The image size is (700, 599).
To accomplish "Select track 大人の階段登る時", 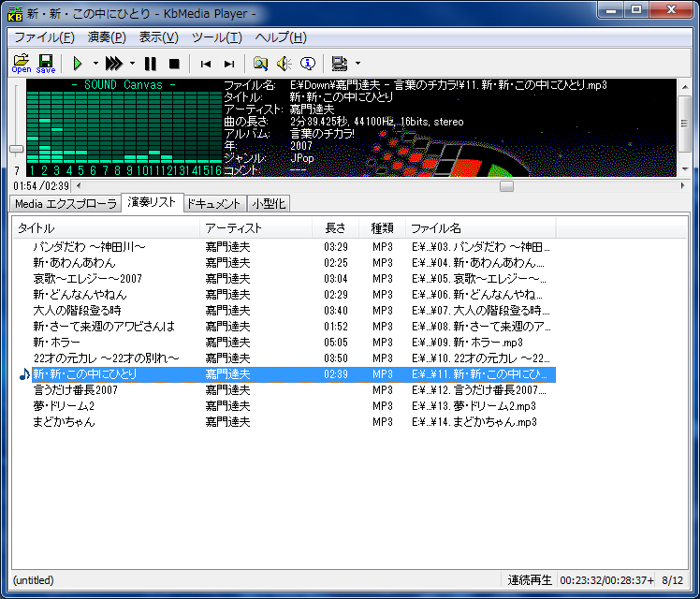I will coord(78,311).
